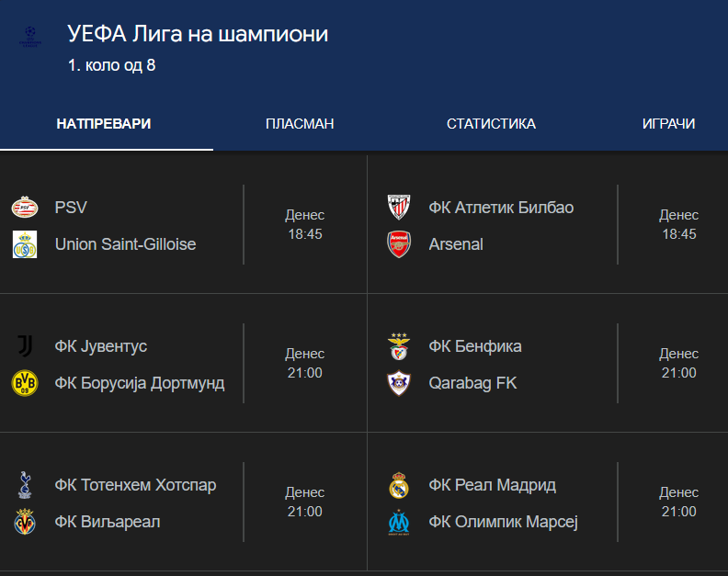This screenshot has height=576, width=728.
Task: Click the Benfica club crest
Action: [399, 346]
